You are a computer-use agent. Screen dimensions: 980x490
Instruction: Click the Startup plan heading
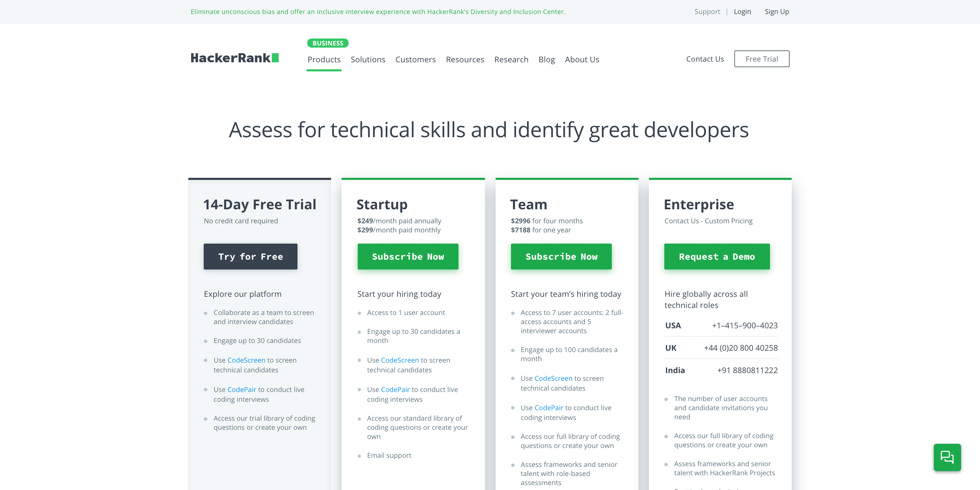382,204
